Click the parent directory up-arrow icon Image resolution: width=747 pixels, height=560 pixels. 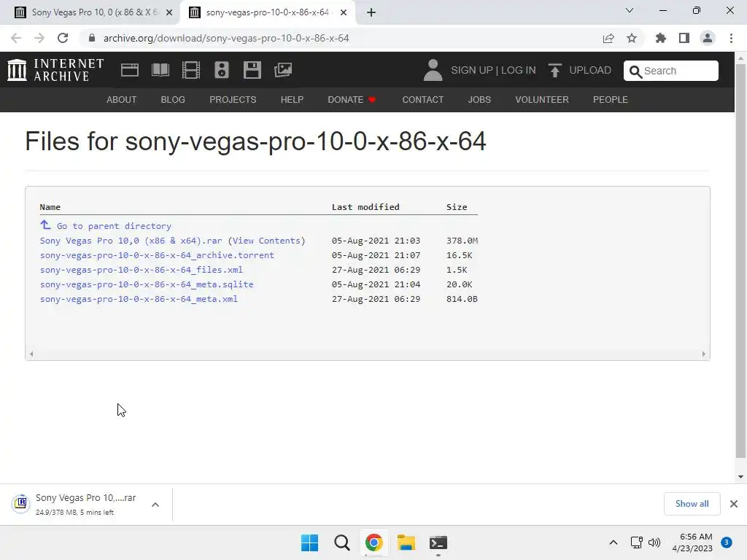pyautogui.click(x=45, y=225)
